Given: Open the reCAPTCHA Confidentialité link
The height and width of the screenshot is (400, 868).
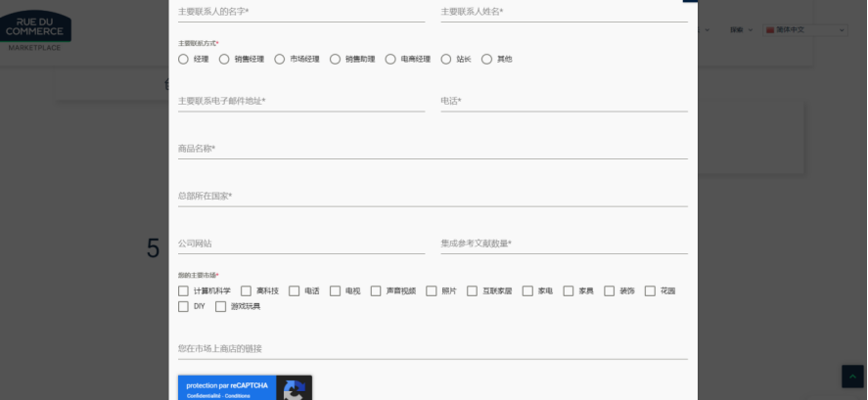Looking at the screenshot, I should coord(205,396).
